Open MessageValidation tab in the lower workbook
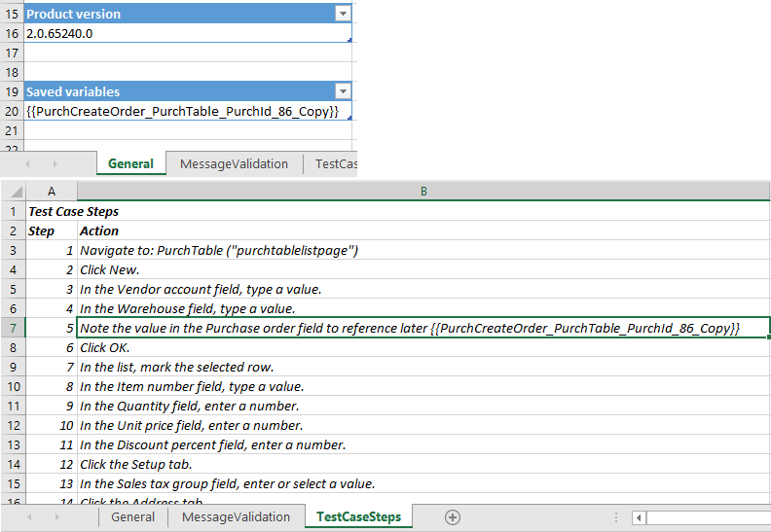Image resolution: width=771 pixels, height=532 pixels. (x=236, y=517)
